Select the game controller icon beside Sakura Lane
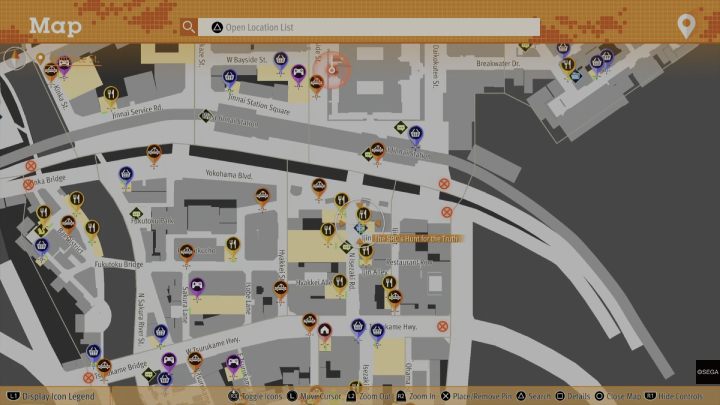The image size is (720, 405). tap(197, 287)
